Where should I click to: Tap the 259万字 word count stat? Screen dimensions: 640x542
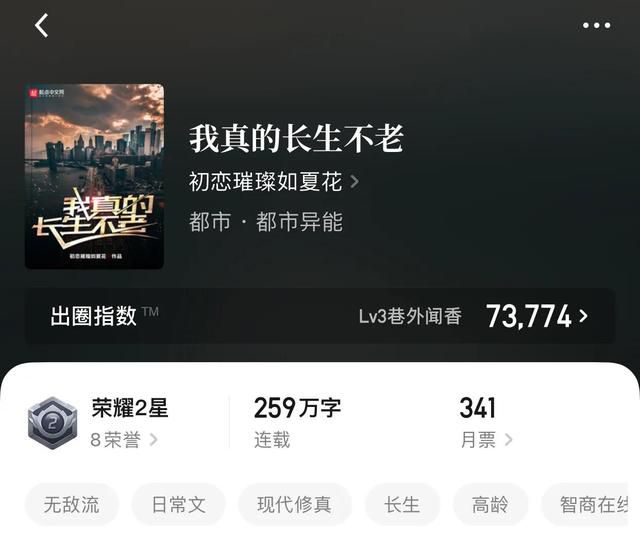(x=297, y=408)
